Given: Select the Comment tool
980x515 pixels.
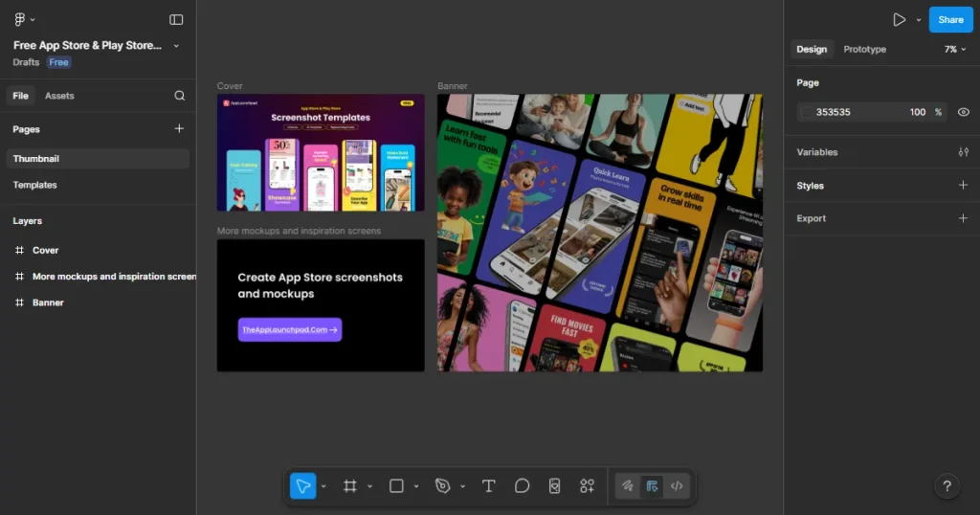Looking at the screenshot, I should [x=522, y=485].
